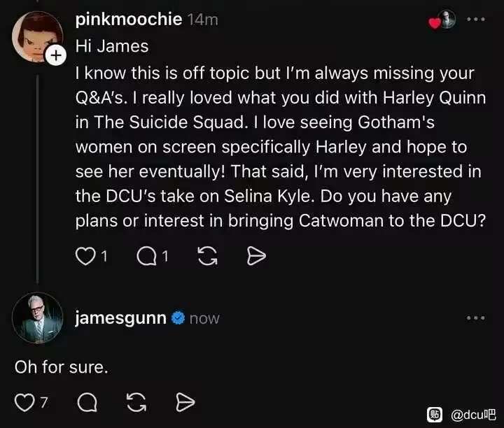Open the jamesgunn username link

(120, 318)
